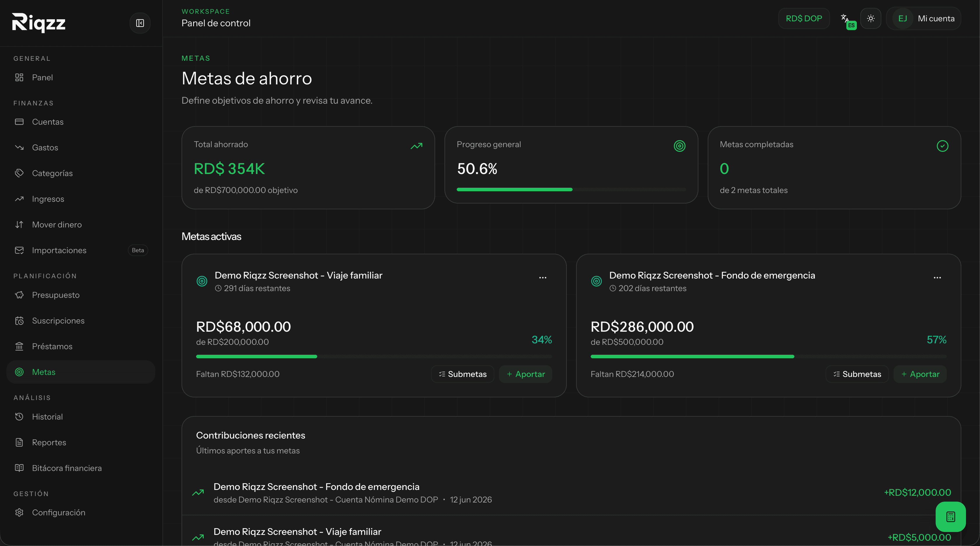Click the Importaciones envelope icon
Screen dimensions: 980x546
coord(19,250)
